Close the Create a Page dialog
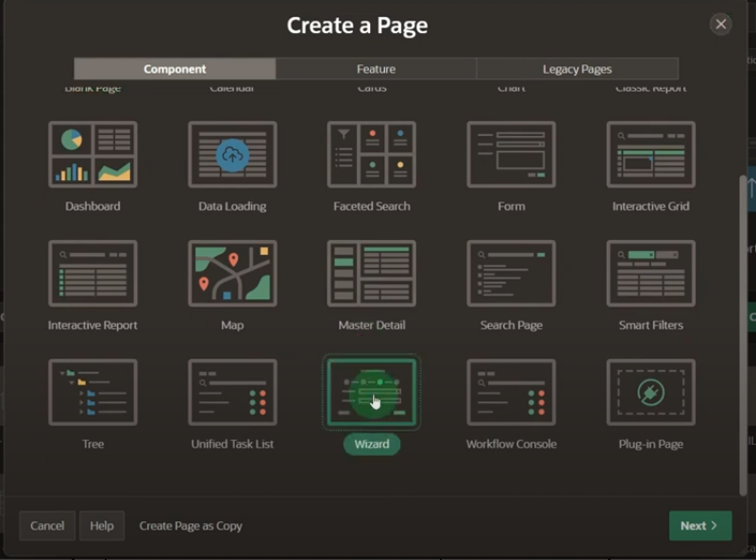 tap(721, 25)
